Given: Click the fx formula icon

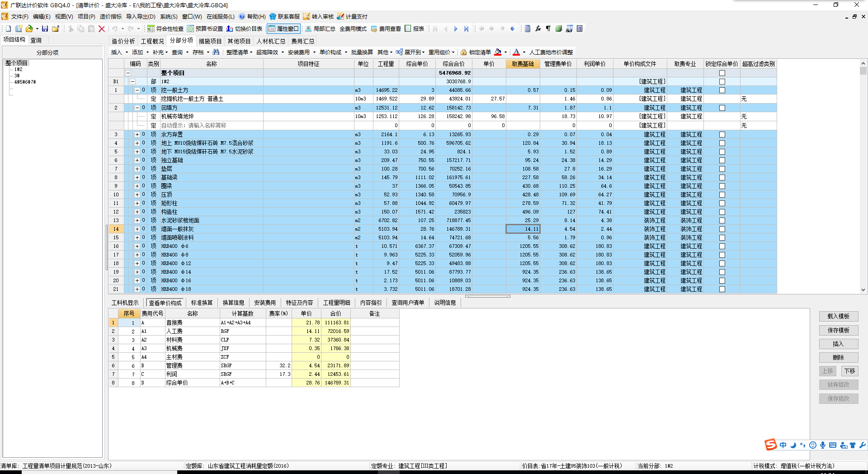Looking at the screenshot, I should (x=538, y=28).
